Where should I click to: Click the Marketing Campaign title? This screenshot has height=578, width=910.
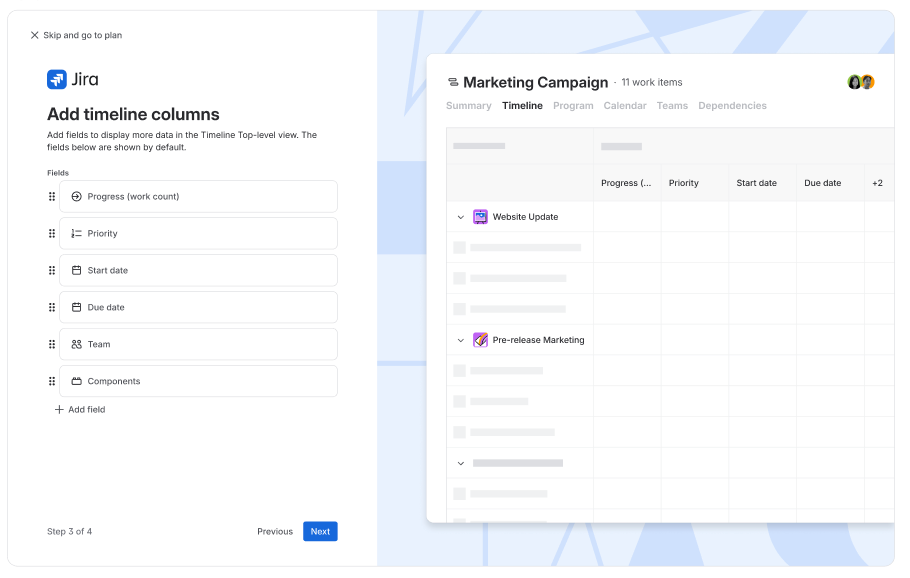click(x=536, y=82)
